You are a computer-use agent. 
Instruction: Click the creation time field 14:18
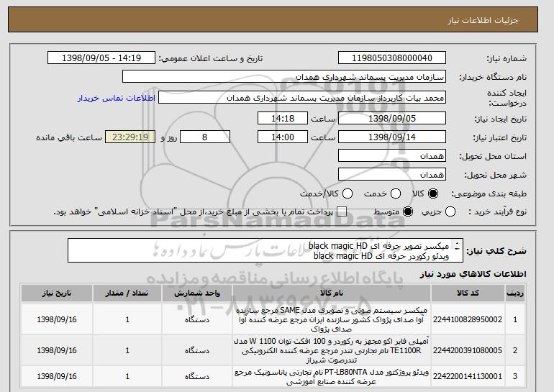[x=283, y=118]
